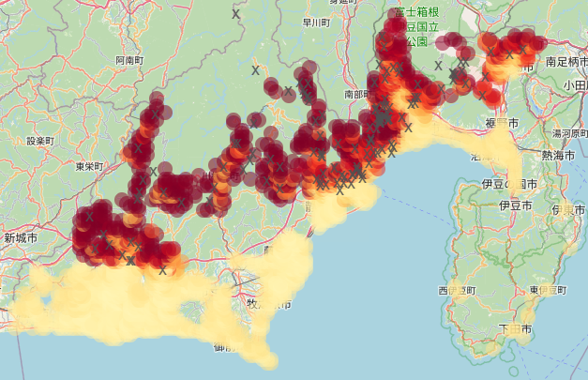Click the 新城市 city label
This screenshot has width=588, height=380.
[21, 238]
